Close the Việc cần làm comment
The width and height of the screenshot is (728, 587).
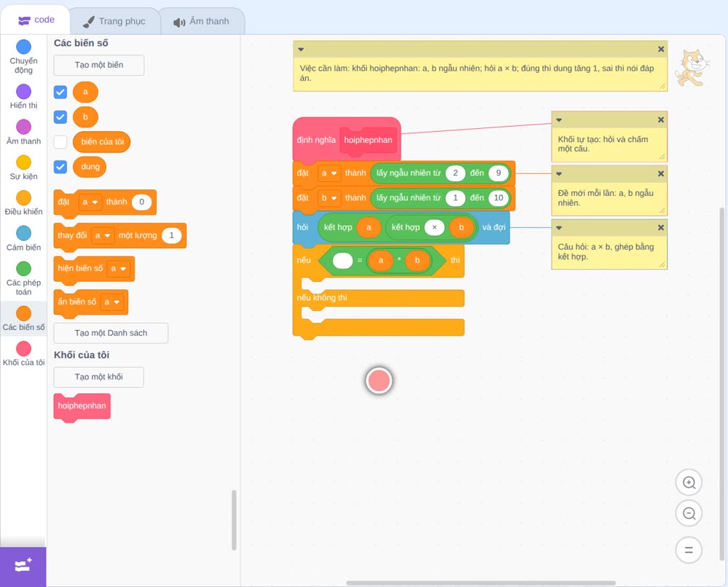(661, 50)
